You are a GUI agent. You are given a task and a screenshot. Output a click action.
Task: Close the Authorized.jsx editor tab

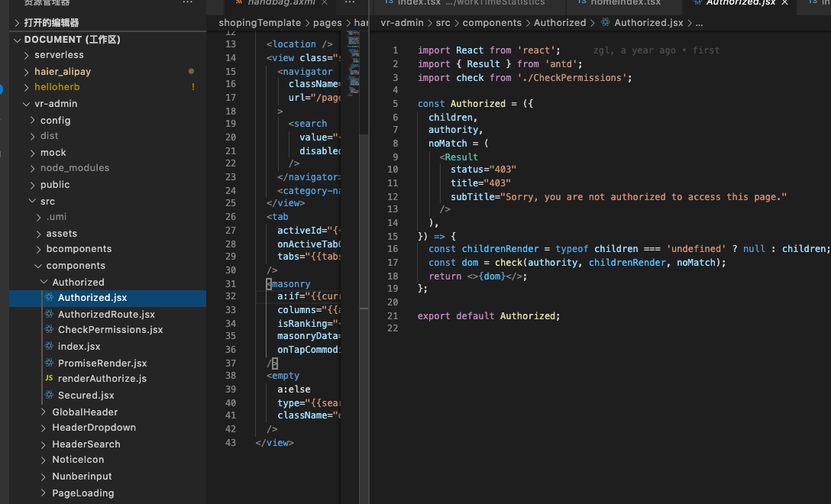pyautogui.click(x=785, y=2)
